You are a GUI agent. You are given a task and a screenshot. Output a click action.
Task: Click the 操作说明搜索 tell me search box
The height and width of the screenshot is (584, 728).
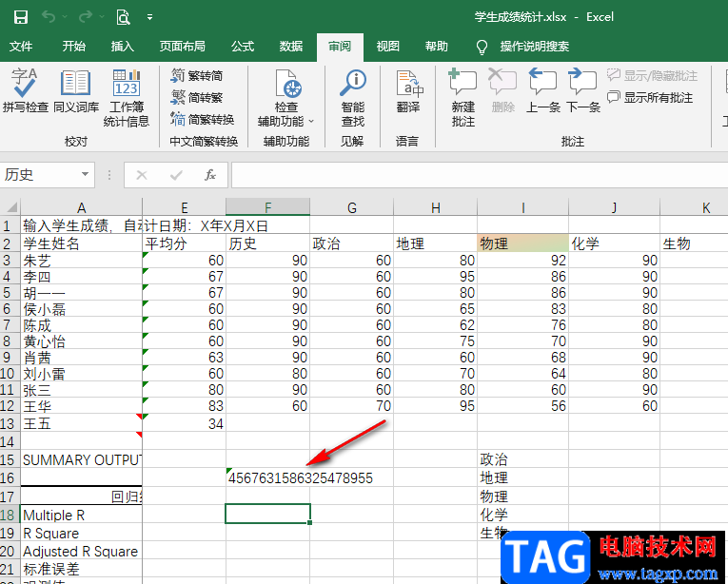[535, 47]
